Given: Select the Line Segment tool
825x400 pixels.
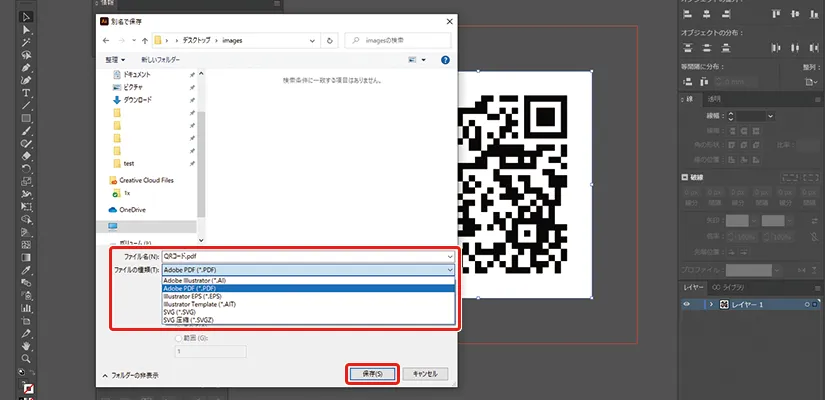Looking at the screenshot, I should tap(26, 106).
